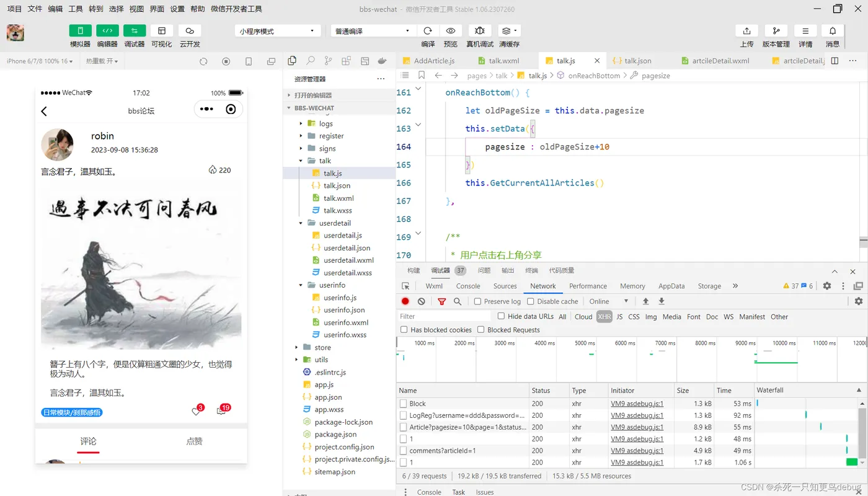Viewport: 868px width, 496px height.
Task: Tap the 点赞 tab in simulator
Action: (194, 441)
